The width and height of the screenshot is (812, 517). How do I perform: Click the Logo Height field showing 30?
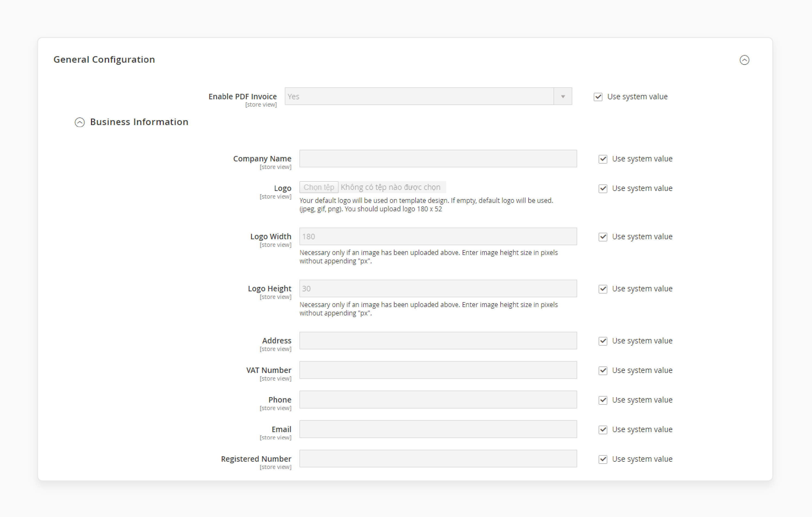(x=438, y=289)
